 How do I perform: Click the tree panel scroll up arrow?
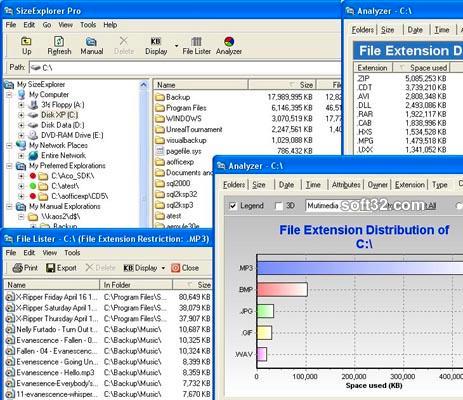pos(144,85)
